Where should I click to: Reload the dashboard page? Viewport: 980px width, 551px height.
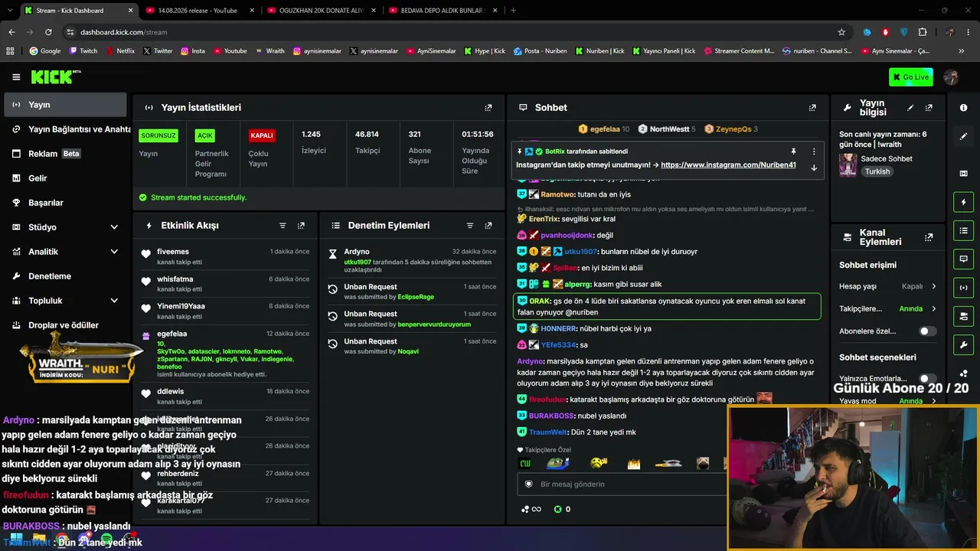pyautogui.click(x=48, y=32)
